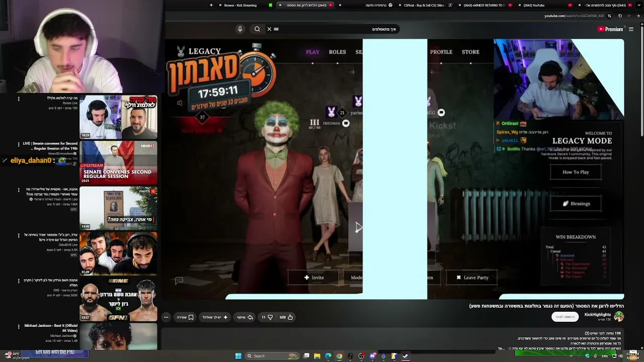Open Michael Jackson - Beat It video title
644x362 pixels.
(x=51, y=328)
